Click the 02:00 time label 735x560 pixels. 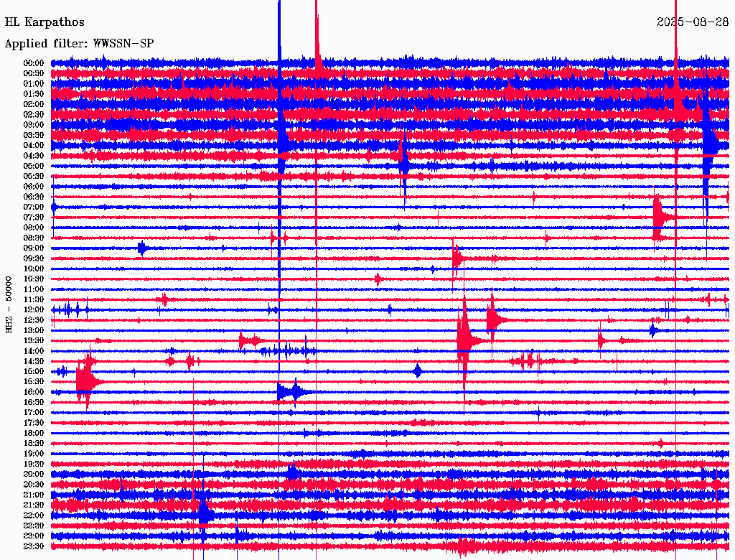(x=34, y=104)
